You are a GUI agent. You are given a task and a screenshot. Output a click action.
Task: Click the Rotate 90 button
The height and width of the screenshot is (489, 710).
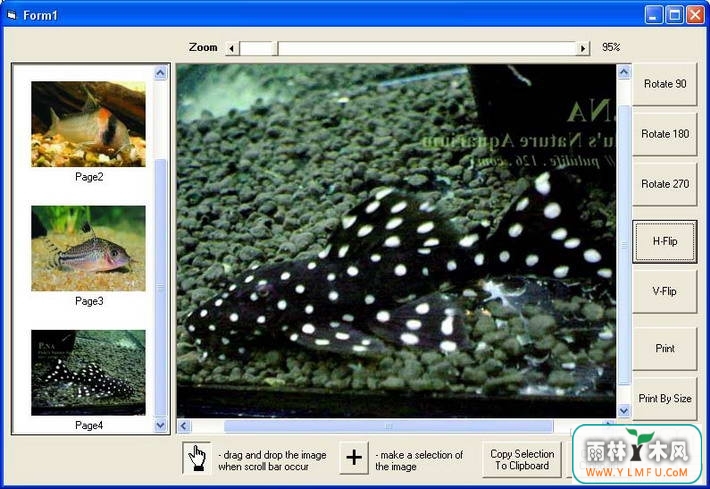pyautogui.click(x=664, y=84)
